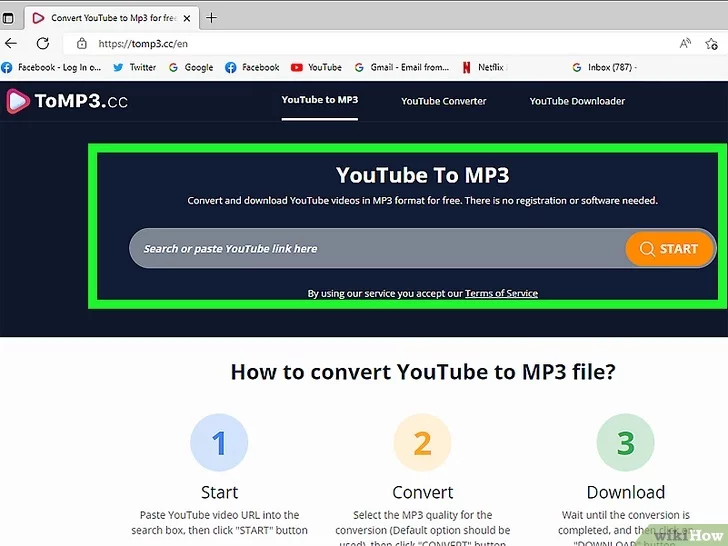The width and height of the screenshot is (728, 546).
Task: Click the 'YouTube To MP3' heading
Action: coord(422,176)
